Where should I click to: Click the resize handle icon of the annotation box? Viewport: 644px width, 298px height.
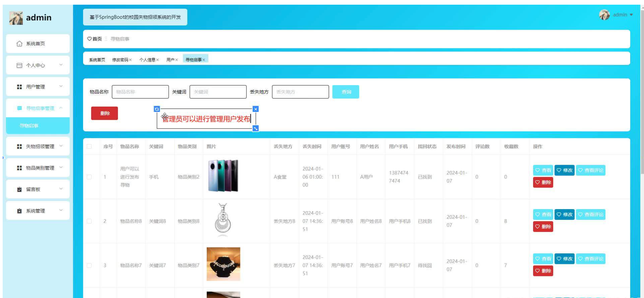tap(256, 128)
